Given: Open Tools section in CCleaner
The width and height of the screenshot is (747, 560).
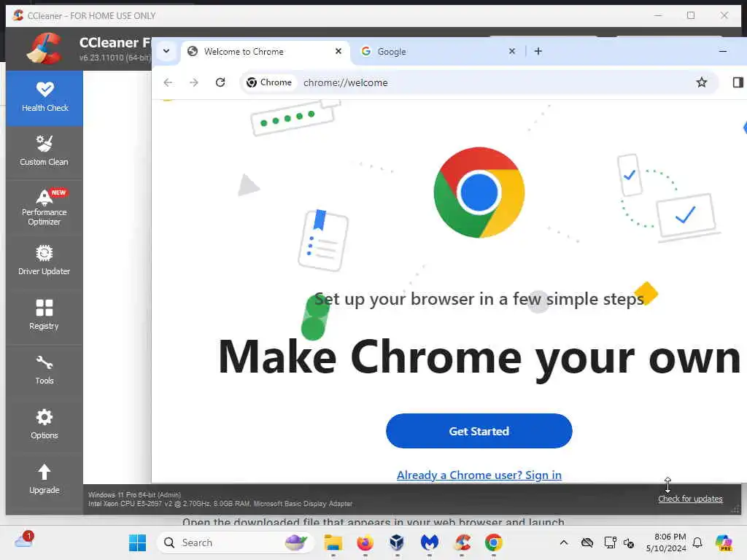Looking at the screenshot, I should click(44, 370).
